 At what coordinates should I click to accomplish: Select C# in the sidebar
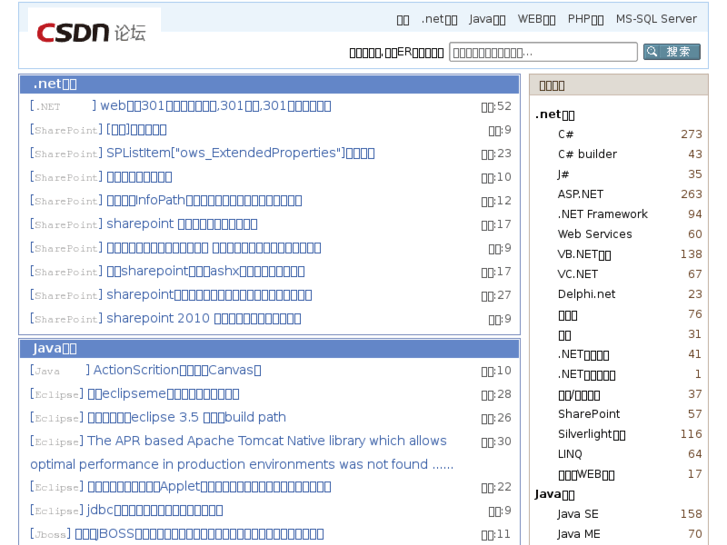[566, 135]
